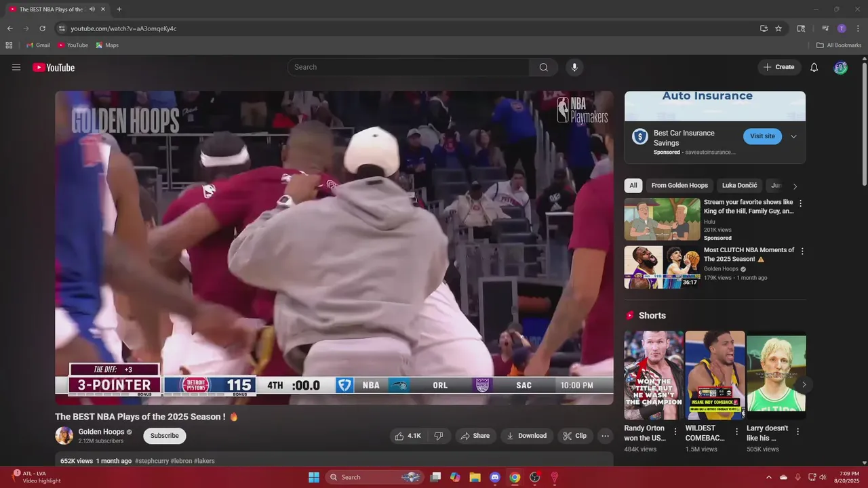This screenshot has width=868, height=488.
Task: Select the All filter chip
Action: (633, 186)
